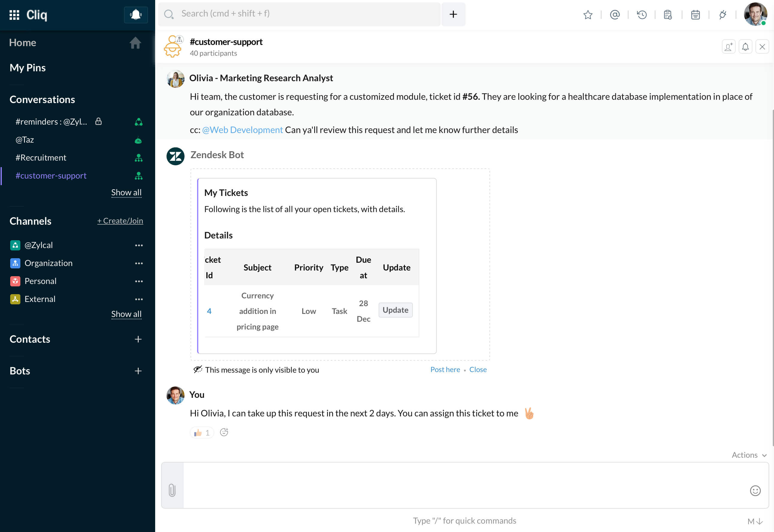This screenshot has width=774, height=532.
Task: Click Update button for ticket 4
Action: 395,310
